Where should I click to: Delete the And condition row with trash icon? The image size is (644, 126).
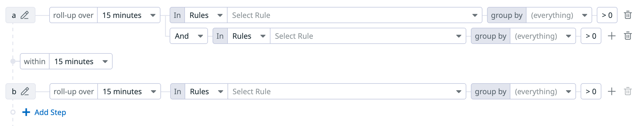[628, 36]
